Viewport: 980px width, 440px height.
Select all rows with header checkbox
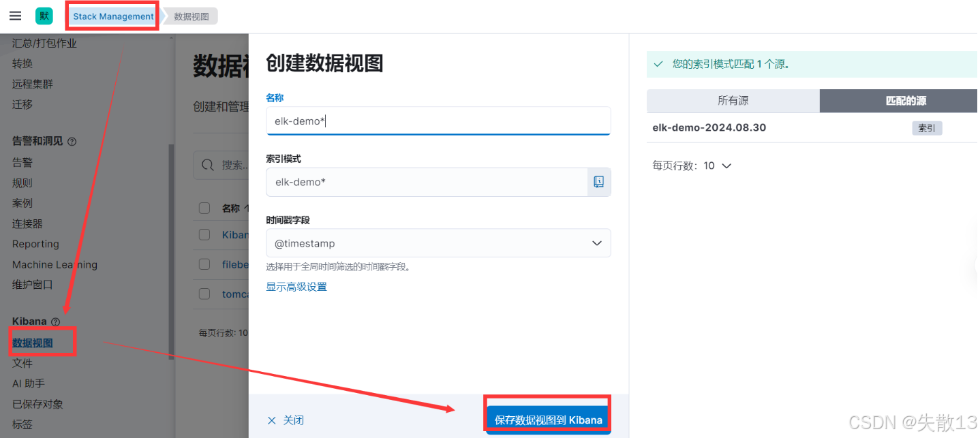point(204,208)
